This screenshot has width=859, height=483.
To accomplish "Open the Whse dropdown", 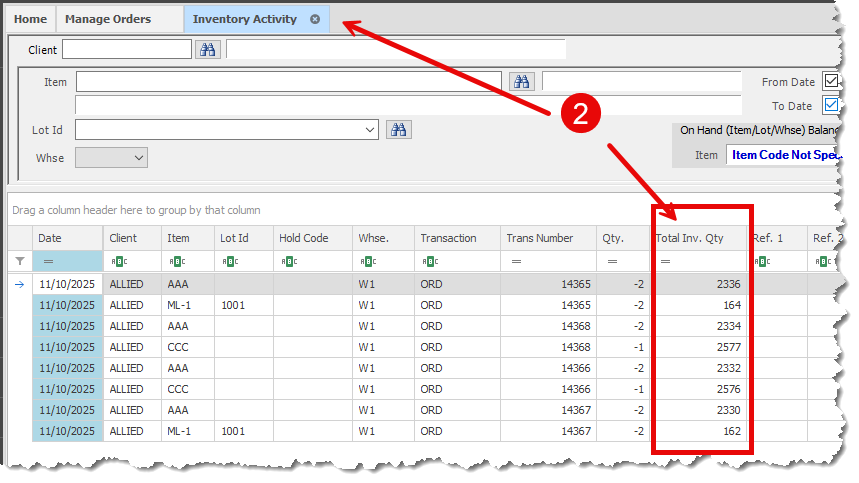I will 138,157.
